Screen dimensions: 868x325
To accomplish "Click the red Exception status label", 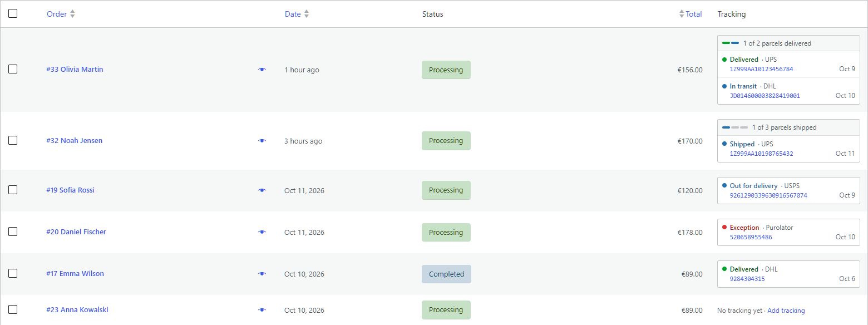I will pyautogui.click(x=744, y=228).
